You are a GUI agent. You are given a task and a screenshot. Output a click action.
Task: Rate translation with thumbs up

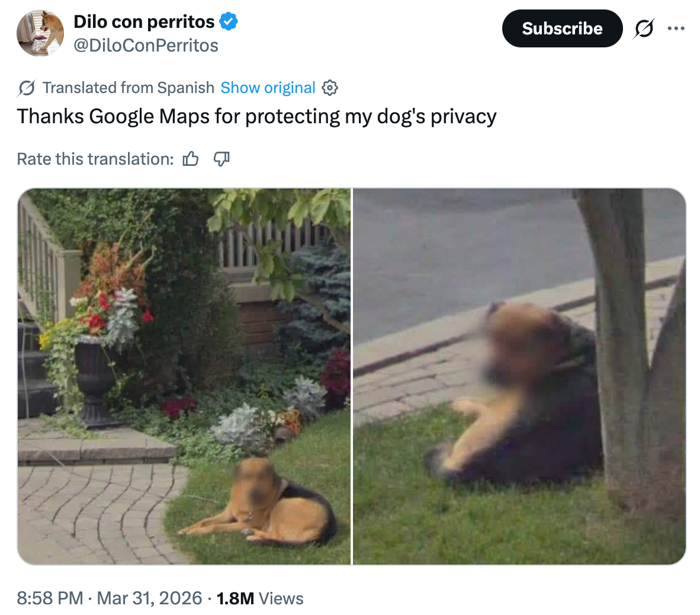click(191, 159)
